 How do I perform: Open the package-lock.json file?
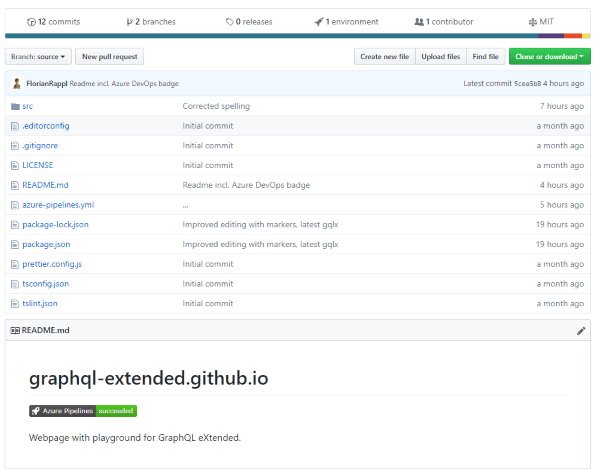click(55, 225)
